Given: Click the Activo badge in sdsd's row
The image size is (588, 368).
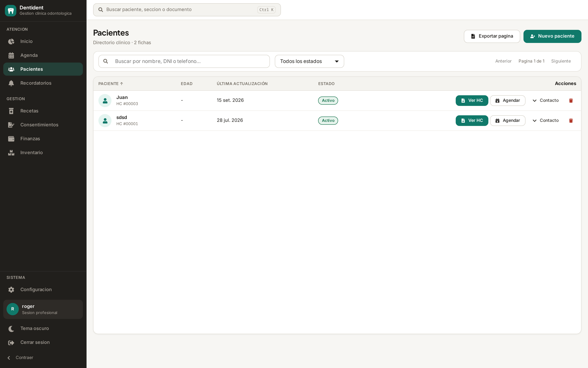Looking at the screenshot, I should 328,120.
